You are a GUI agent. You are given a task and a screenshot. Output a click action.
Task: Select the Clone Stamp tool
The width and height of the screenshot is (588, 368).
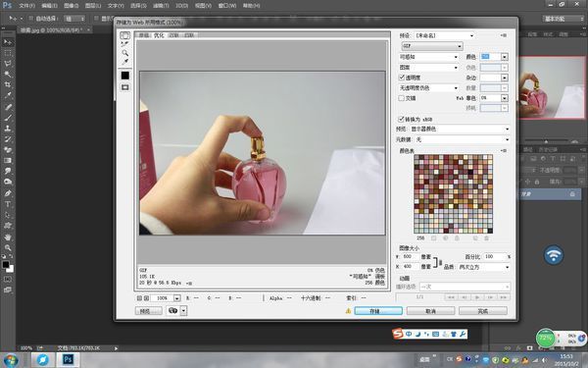8,128
